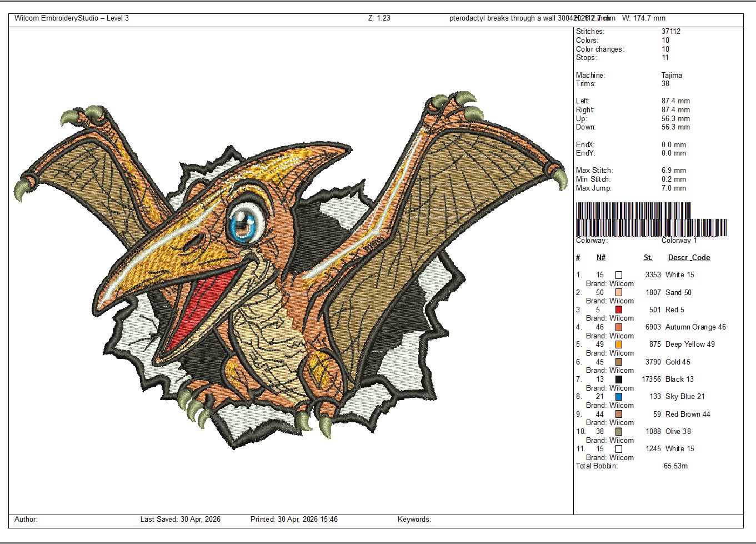The width and height of the screenshot is (756, 544).
Task: Click the Olive 38 color swatch
Action: pos(618,432)
